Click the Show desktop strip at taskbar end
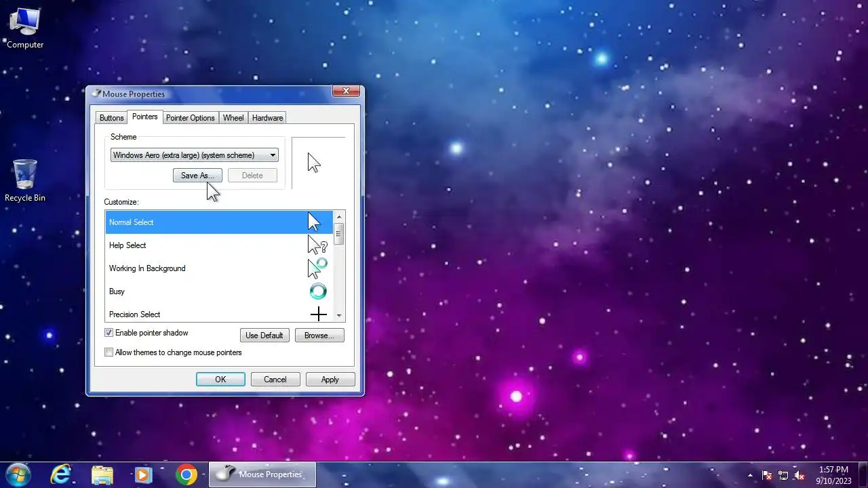The width and height of the screenshot is (868, 488). tap(863, 474)
